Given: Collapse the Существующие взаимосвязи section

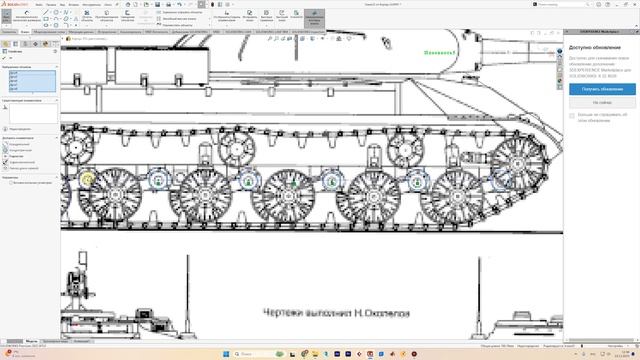Looking at the screenshot, I should coord(56,100).
